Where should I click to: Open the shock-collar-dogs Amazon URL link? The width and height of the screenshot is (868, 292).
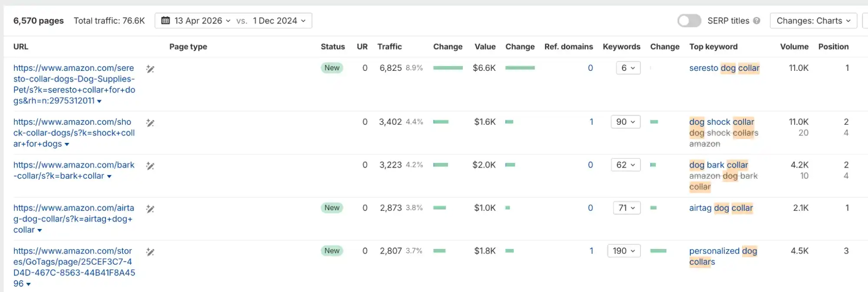74,133
